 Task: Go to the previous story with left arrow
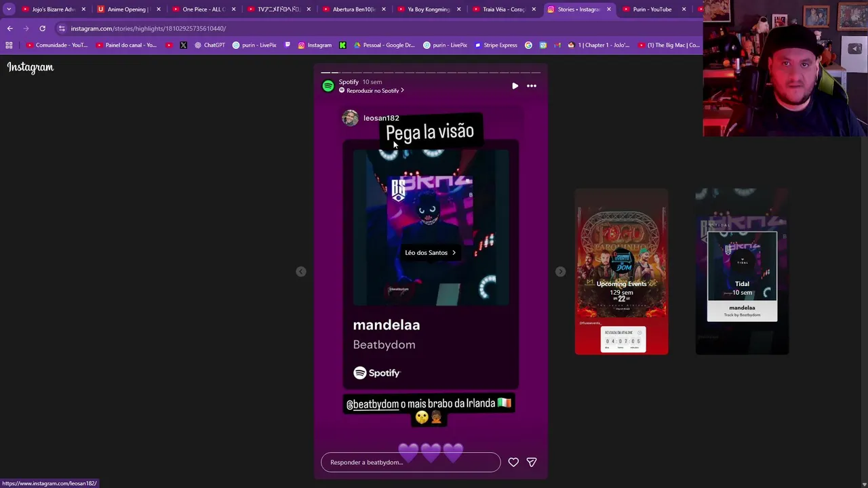pos(301,272)
